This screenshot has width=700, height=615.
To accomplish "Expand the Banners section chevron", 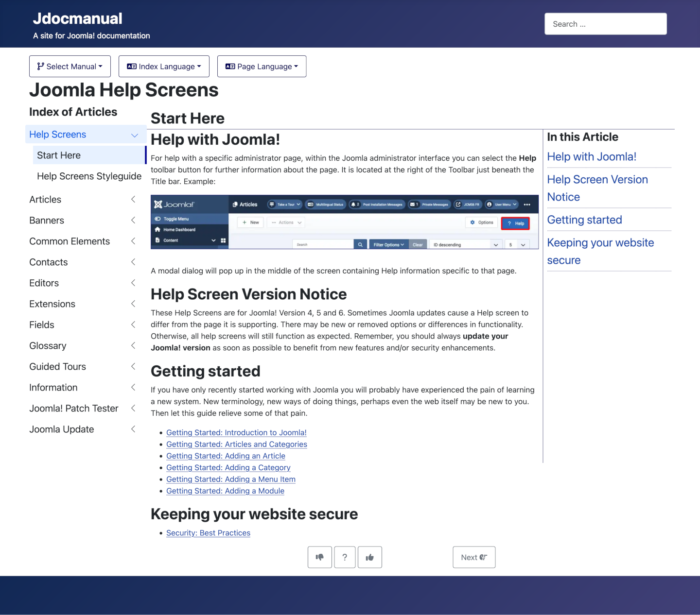I will (x=133, y=220).
